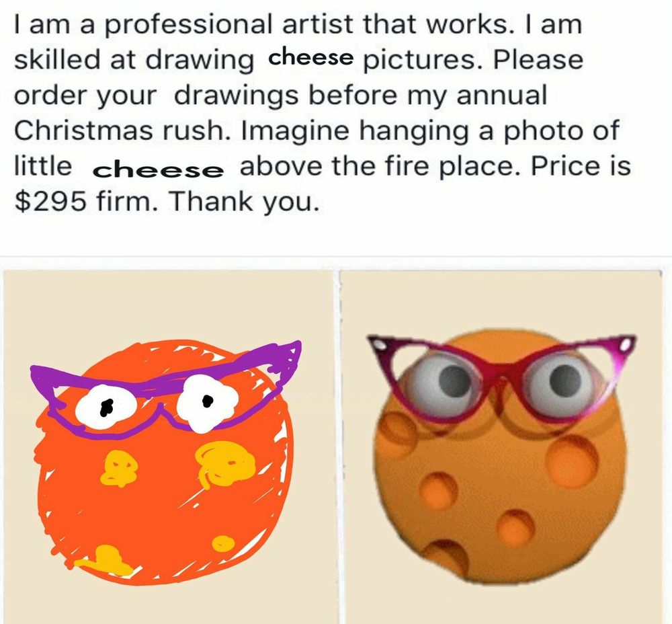672x624 pixels.
Task: Click the pink cat-eye glasses
Action: click(501, 377)
